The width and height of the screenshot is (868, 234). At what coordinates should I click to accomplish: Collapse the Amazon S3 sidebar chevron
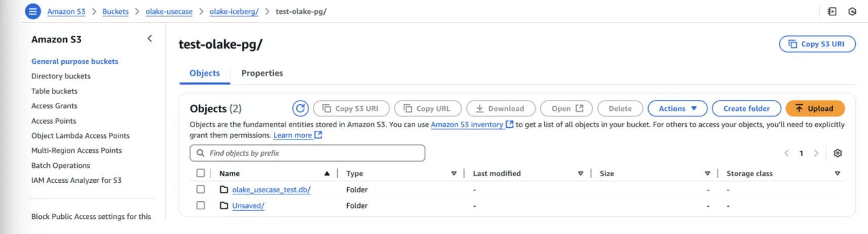150,38
